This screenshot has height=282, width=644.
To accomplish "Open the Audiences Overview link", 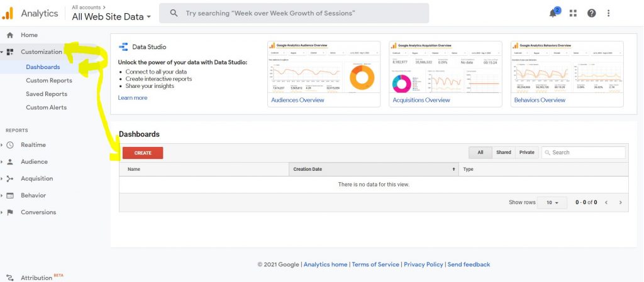I will [x=297, y=100].
